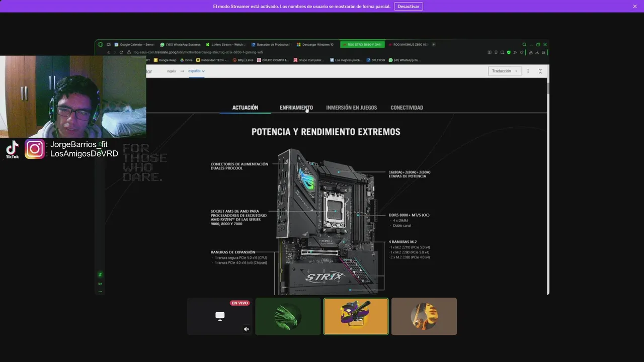This screenshot has width=644, height=362.
Task: Go back with the browser back arrow
Action: 108,52
